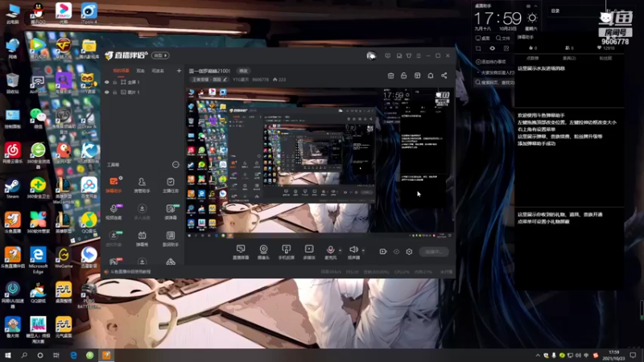Toggle lock on the 全屏 1 source
The width and height of the screenshot is (644, 362).
click(115, 82)
